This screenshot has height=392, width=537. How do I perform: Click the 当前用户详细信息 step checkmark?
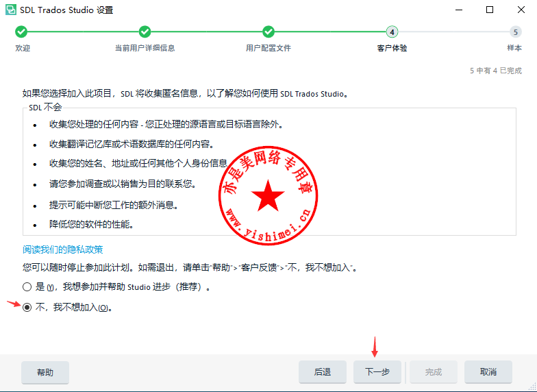pos(145,32)
